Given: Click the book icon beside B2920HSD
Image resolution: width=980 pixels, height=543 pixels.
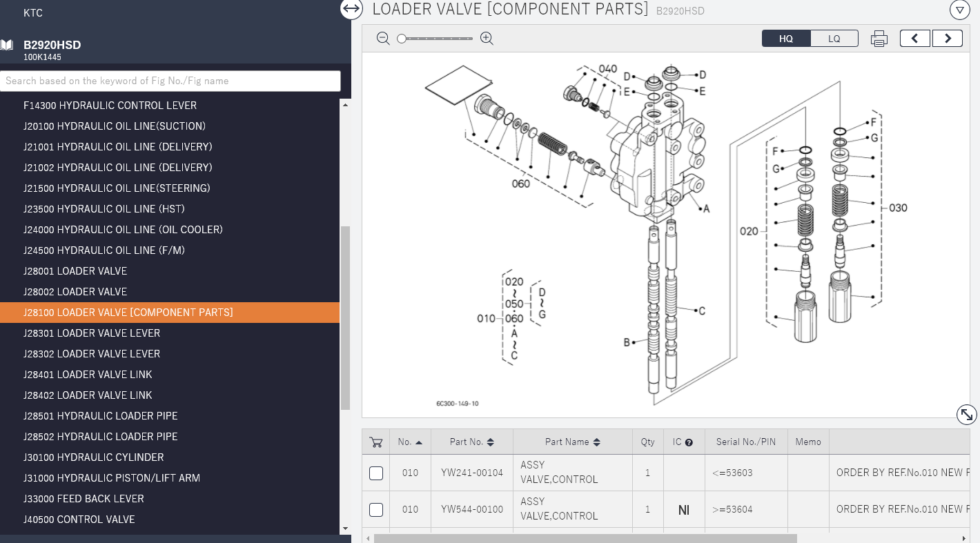Looking at the screenshot, I should (x=7, y=45).
